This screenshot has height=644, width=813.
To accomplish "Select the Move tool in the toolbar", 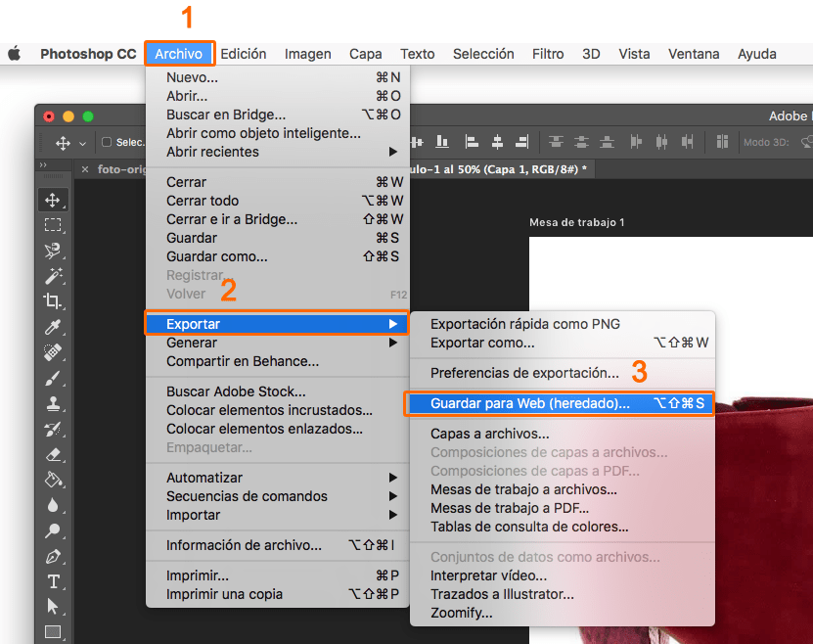I will (53, 200).
